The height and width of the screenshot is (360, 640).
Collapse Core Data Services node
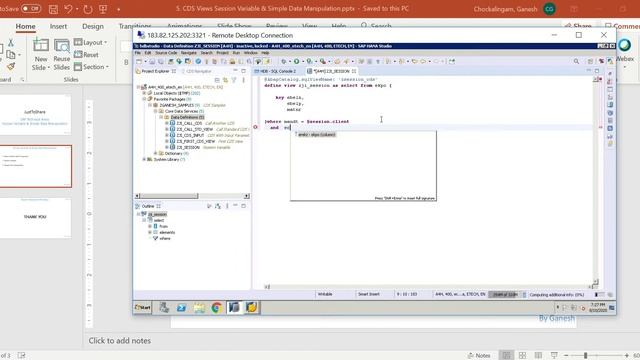point(156,111)
